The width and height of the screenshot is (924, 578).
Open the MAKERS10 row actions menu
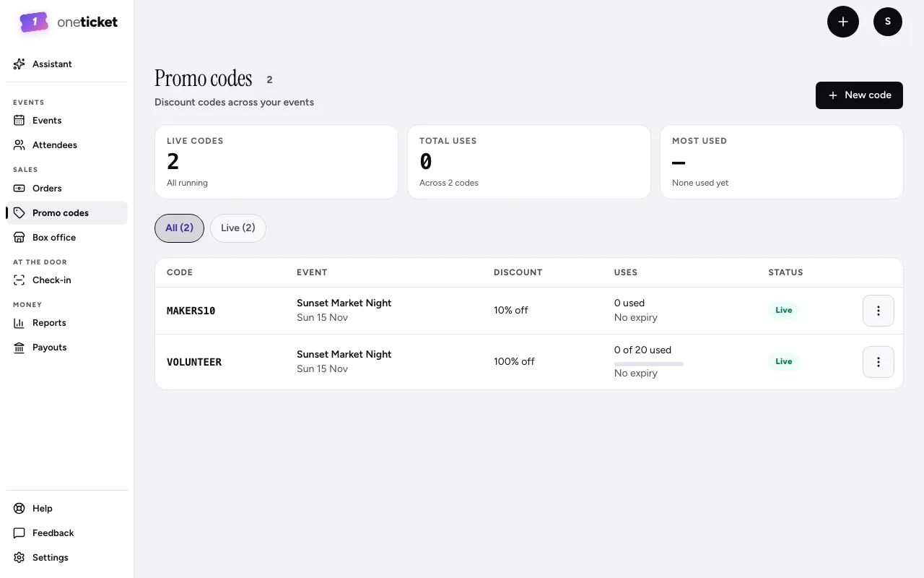click(879, 311)
